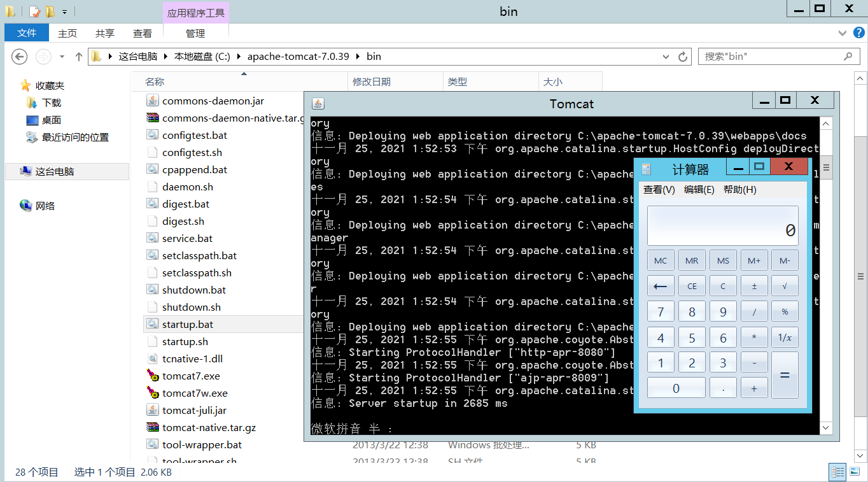Expand the ribbon with the chevron

pyautogui.click(x=841, y=33)
